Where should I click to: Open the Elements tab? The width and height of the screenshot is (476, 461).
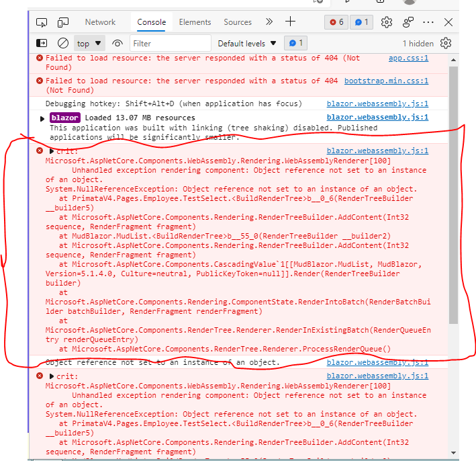pyautogui.click(x=195, y=22)
